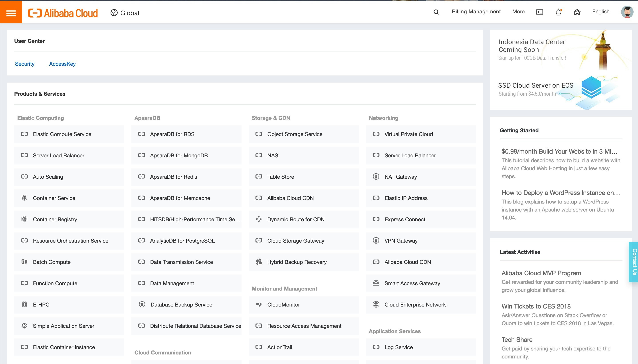Open Virtual Private Cloud

421,134
